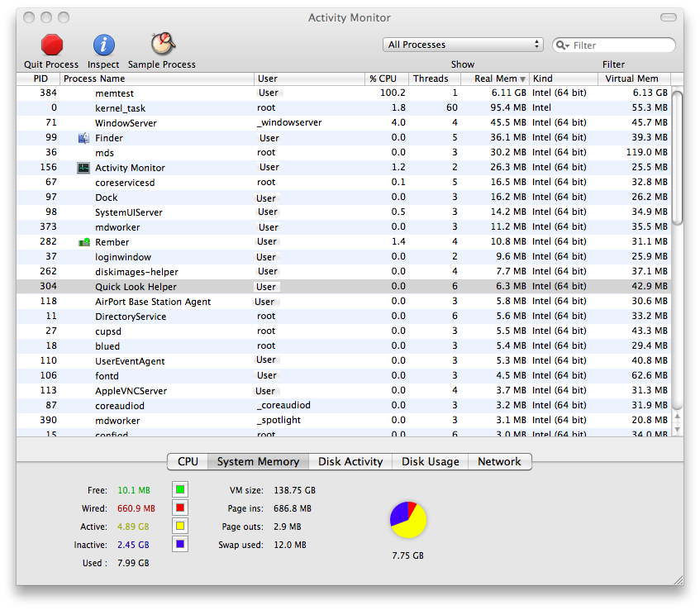Sort by User column header
Screen dimensions: 700x610
(x=309, y=79)
